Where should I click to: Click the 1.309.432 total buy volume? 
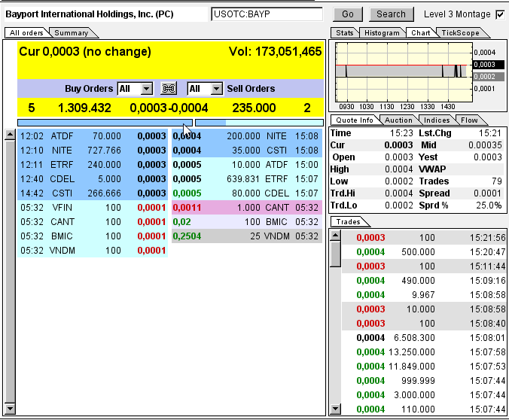84,108
